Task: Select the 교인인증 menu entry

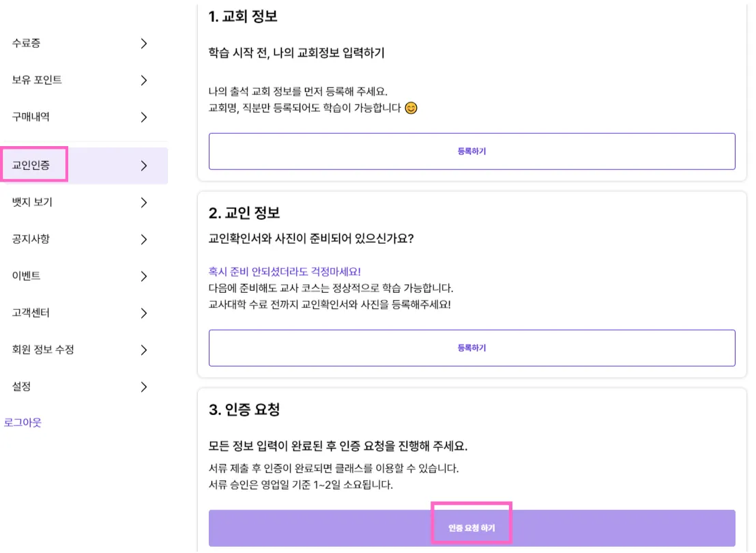Action: [x=31, y=165]
